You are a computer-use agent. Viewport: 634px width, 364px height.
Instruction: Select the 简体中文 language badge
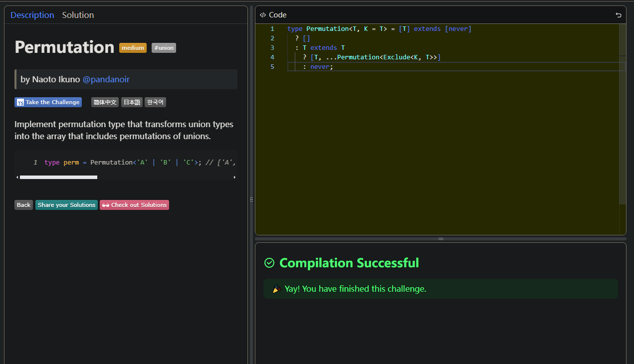(105, 102)
